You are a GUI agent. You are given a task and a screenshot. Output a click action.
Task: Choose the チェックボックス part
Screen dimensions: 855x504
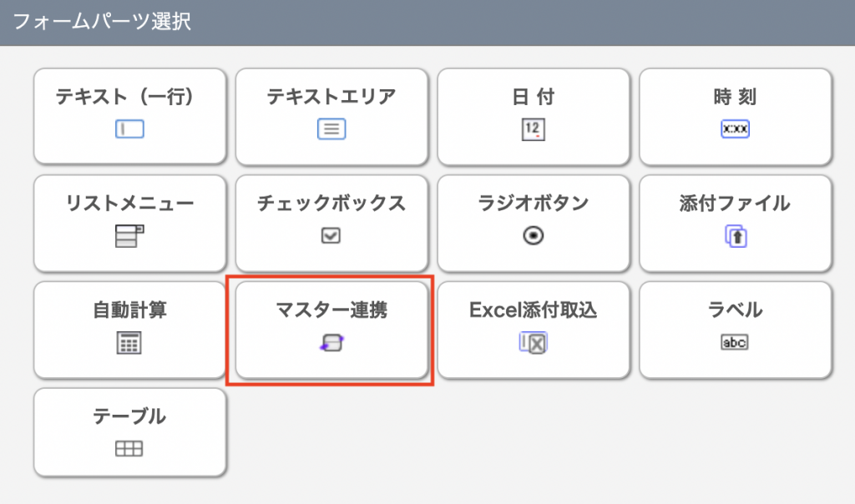click(331, 223)
